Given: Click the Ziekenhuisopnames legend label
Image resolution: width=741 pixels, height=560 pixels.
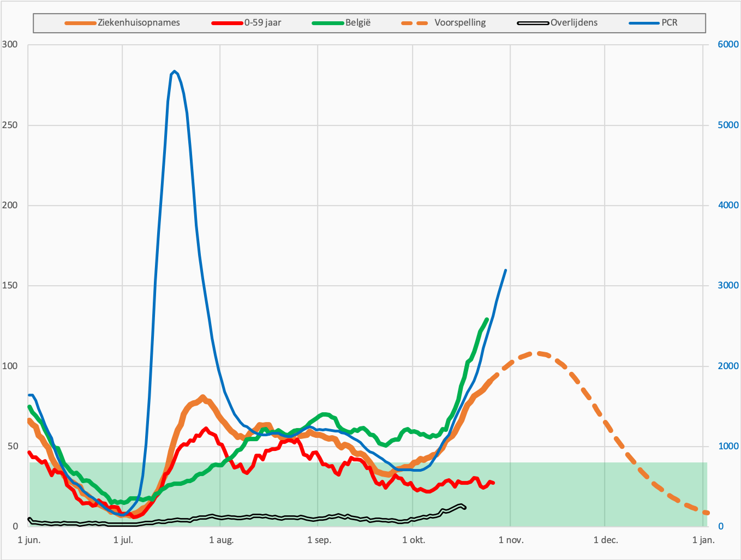Looking at the screenshot, I should pyautogui.click(x=139, y=23).
